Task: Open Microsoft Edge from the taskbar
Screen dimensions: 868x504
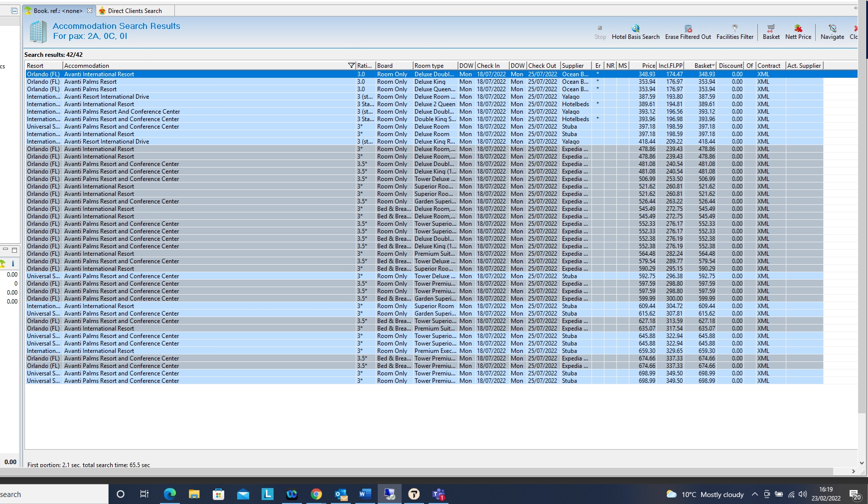Action: (x=170, y=494)
